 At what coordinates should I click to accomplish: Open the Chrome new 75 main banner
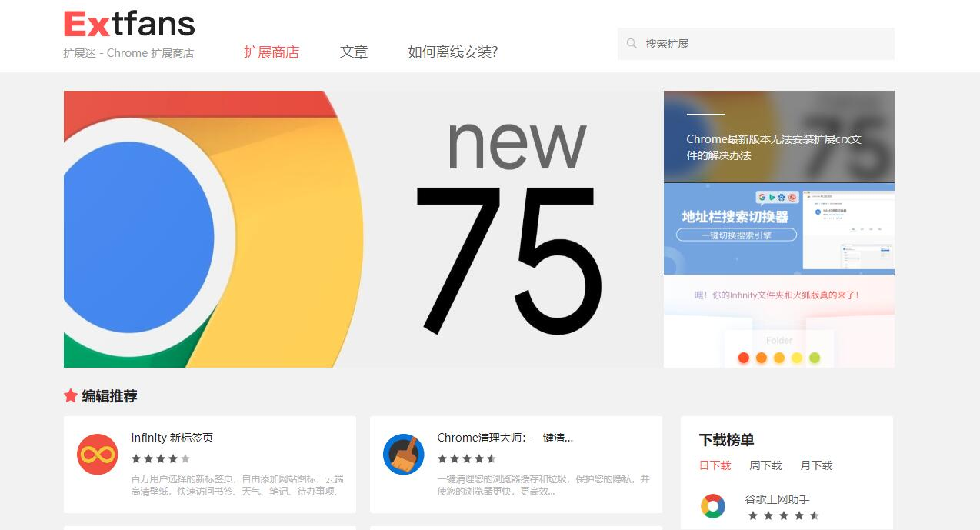(364, 229)
